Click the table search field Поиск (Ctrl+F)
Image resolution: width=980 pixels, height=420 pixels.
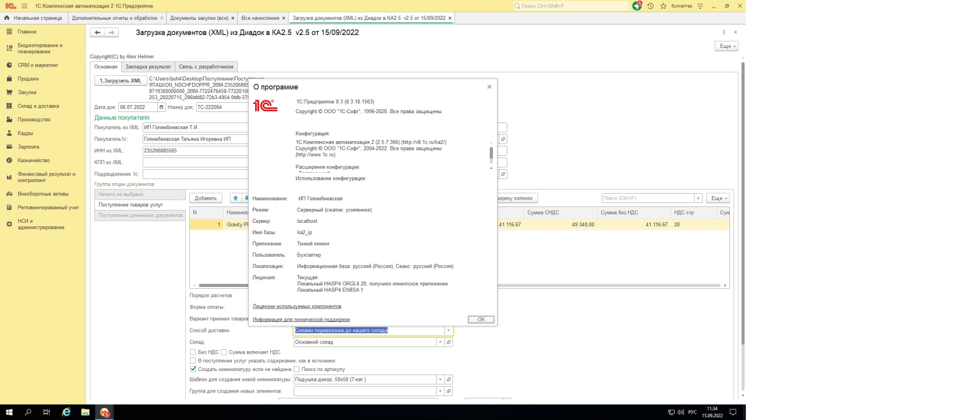click(648, 198)
